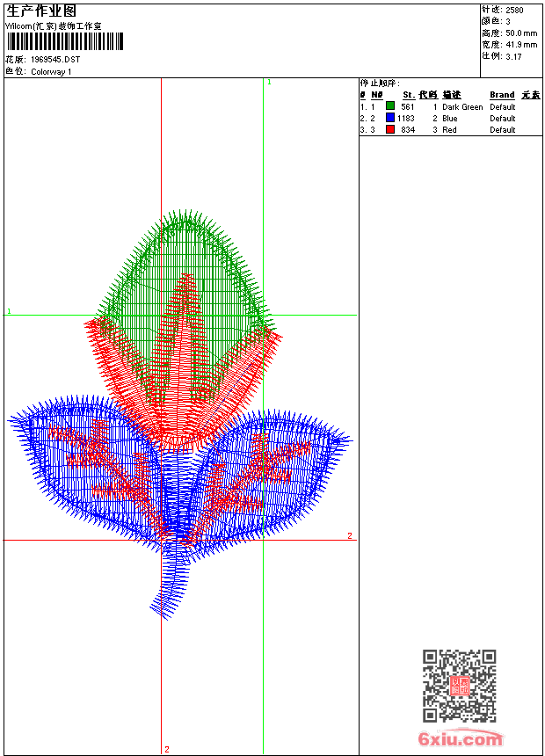Click the '元素' column header
The width and height of the screenshot is (545, 756).
[x=531, y=95]
